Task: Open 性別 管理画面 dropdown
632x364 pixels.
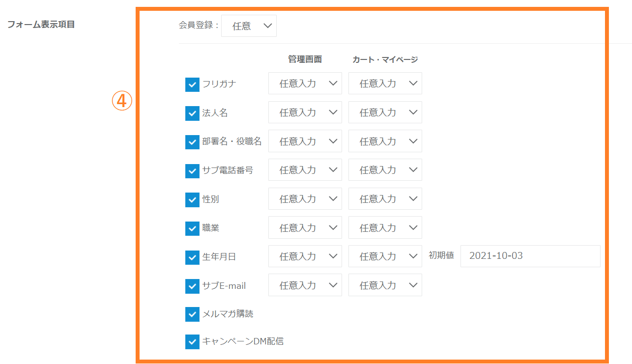Action: tap(305, 199)
